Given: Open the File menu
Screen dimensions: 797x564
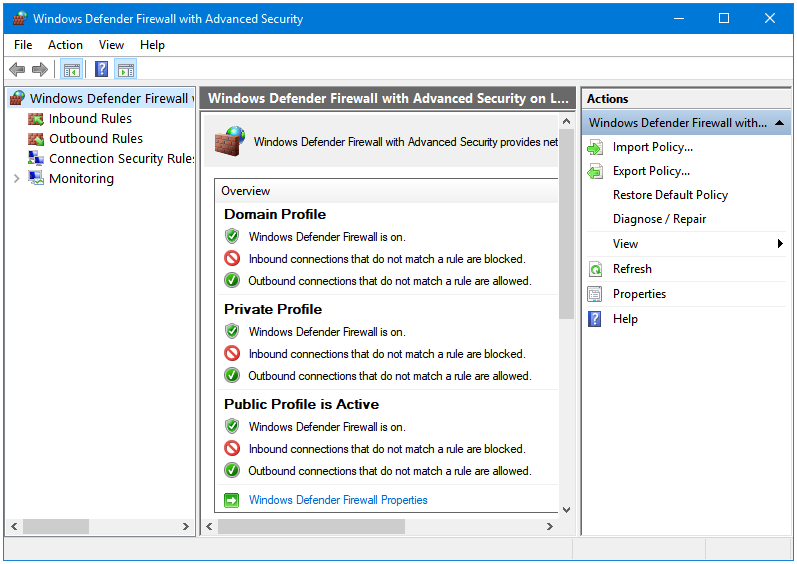Looking at the screenshot, I should pos(23,45).
